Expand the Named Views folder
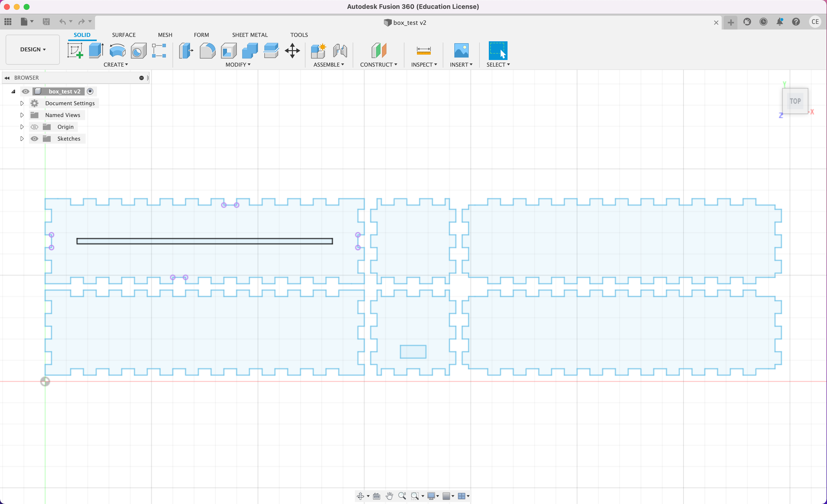 [x=22, y=115]
